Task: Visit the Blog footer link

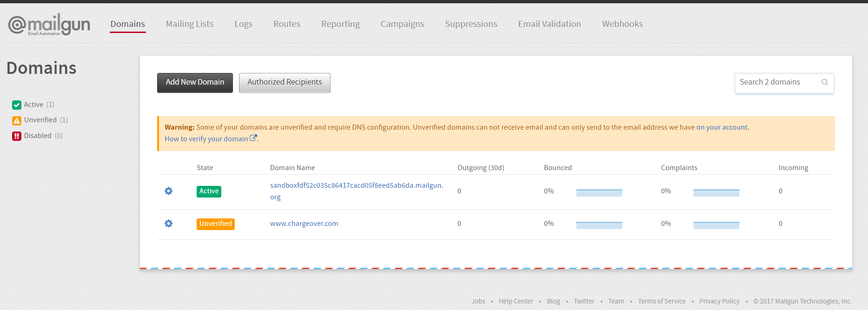Action: point(554,301)
